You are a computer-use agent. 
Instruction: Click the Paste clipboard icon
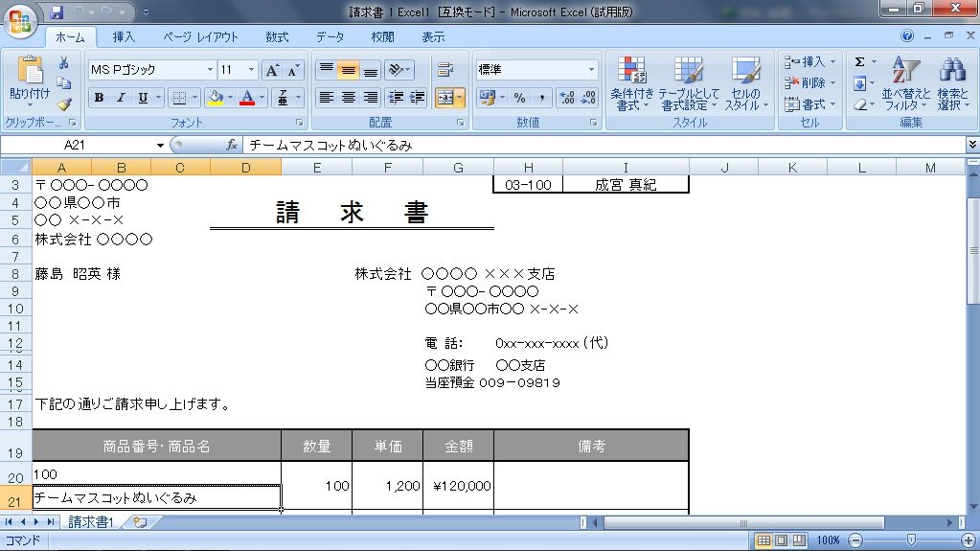[30, 70]
